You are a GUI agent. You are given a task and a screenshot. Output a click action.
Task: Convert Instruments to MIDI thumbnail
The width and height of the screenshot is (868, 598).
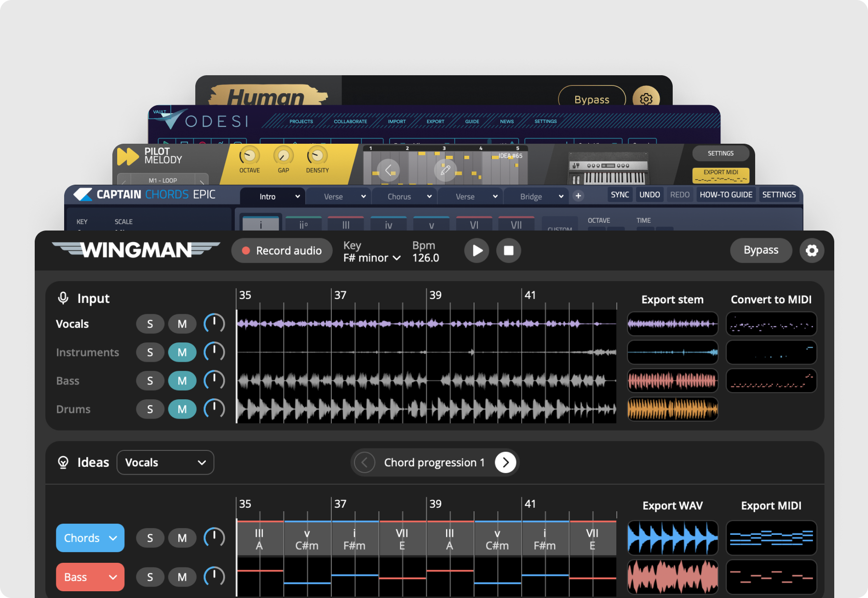[771, 352]
